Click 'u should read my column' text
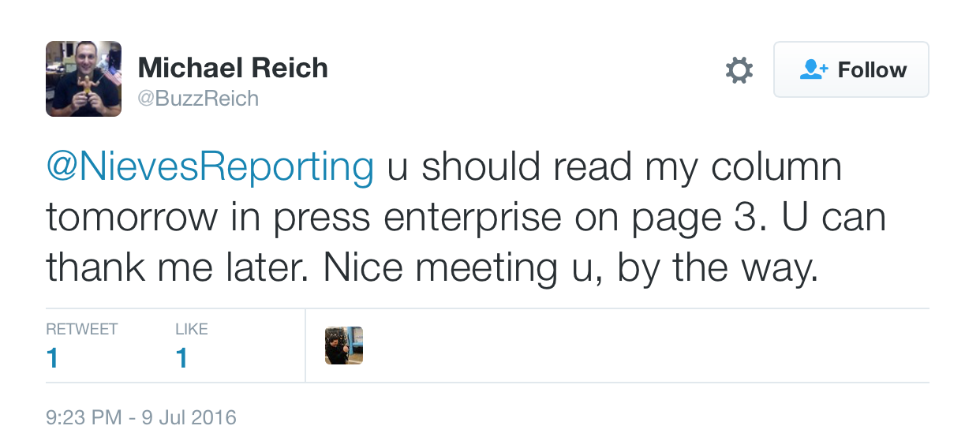The image size is (980, 437). coord(615,168)
